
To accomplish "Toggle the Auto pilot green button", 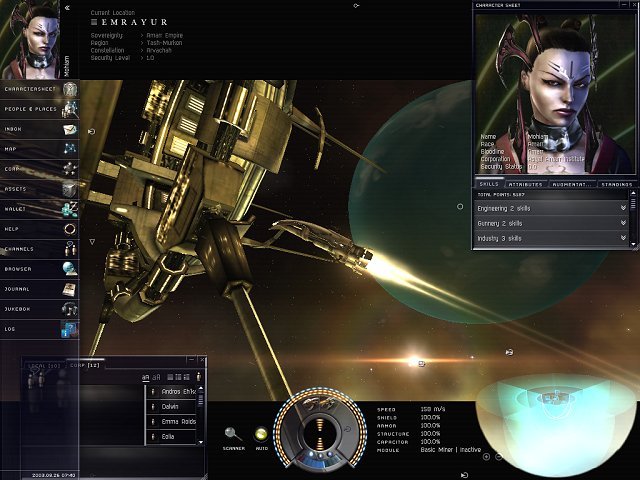I will coord(261,434).
